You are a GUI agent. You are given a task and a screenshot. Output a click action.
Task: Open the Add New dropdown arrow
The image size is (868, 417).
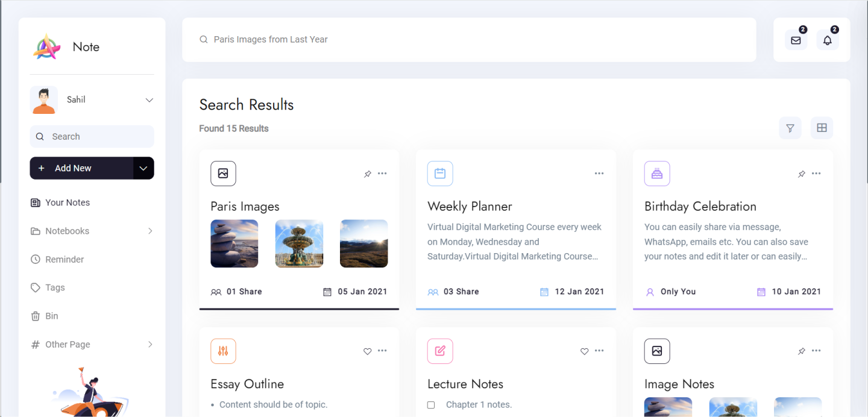click(x=143, y=168)
